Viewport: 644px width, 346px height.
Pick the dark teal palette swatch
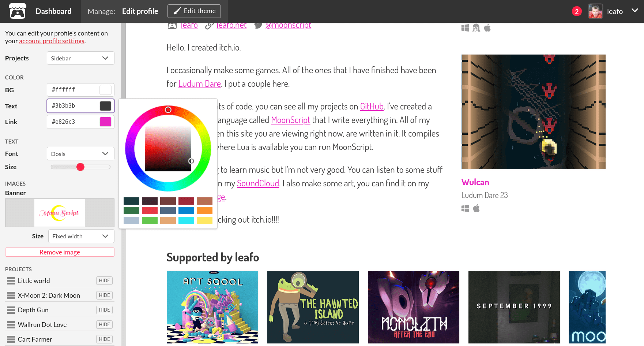[x=131, y=201]
